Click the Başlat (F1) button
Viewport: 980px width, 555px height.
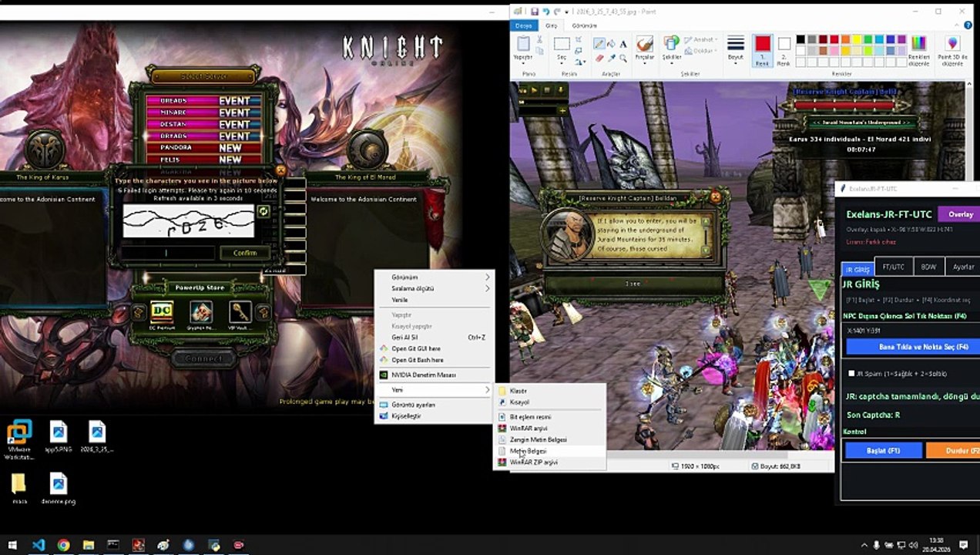883,450
